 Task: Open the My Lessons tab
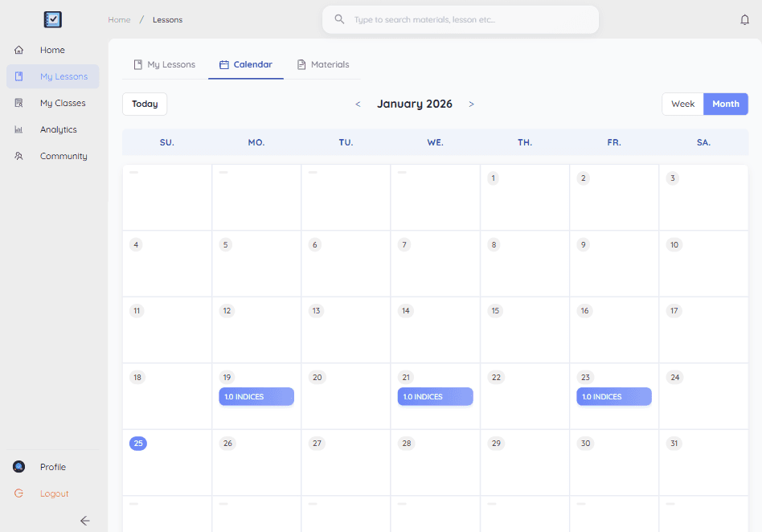pos(165,64)
